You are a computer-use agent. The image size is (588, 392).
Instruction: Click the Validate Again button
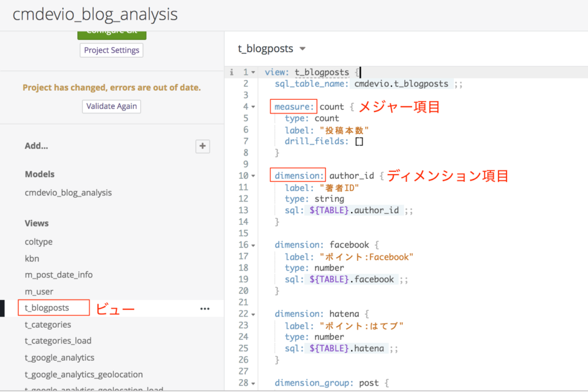111,106
